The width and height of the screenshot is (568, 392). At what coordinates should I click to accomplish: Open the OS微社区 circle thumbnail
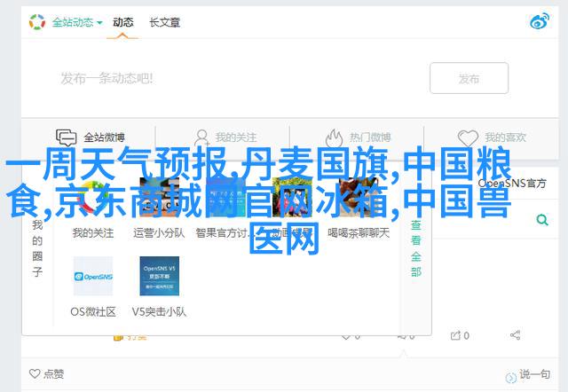(93, 276)
